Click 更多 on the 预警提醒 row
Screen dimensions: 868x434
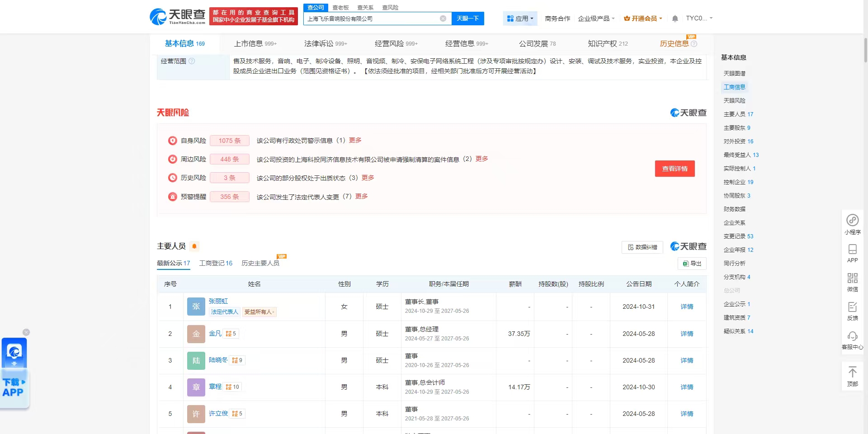361,196
